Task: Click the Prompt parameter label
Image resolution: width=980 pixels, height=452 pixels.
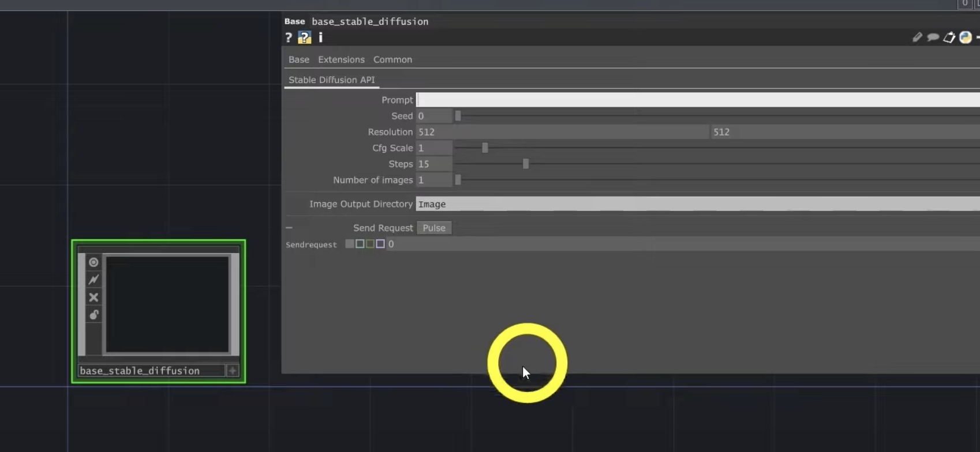Action: (x=397, y=100)
